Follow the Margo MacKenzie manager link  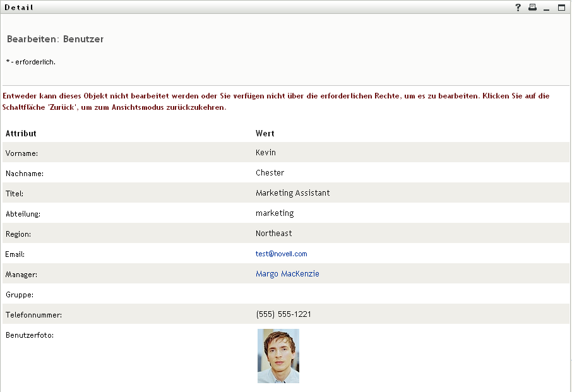287,274
